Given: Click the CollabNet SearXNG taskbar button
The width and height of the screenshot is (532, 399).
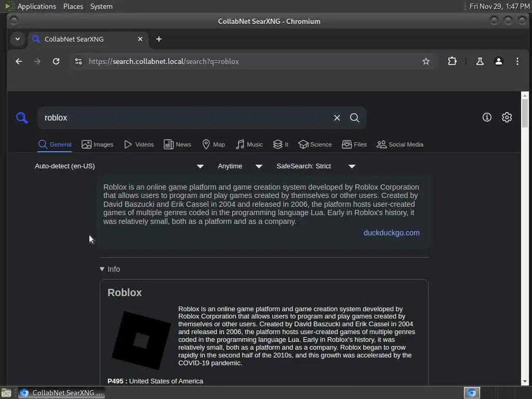Looking at the screenshot, I should point(61,393).
